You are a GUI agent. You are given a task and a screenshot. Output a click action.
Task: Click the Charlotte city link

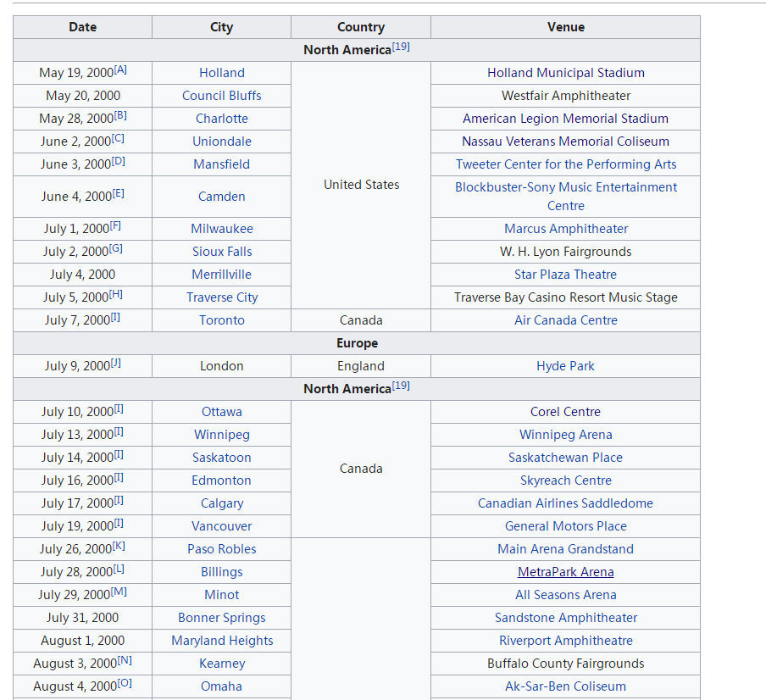tap(222, 119)
